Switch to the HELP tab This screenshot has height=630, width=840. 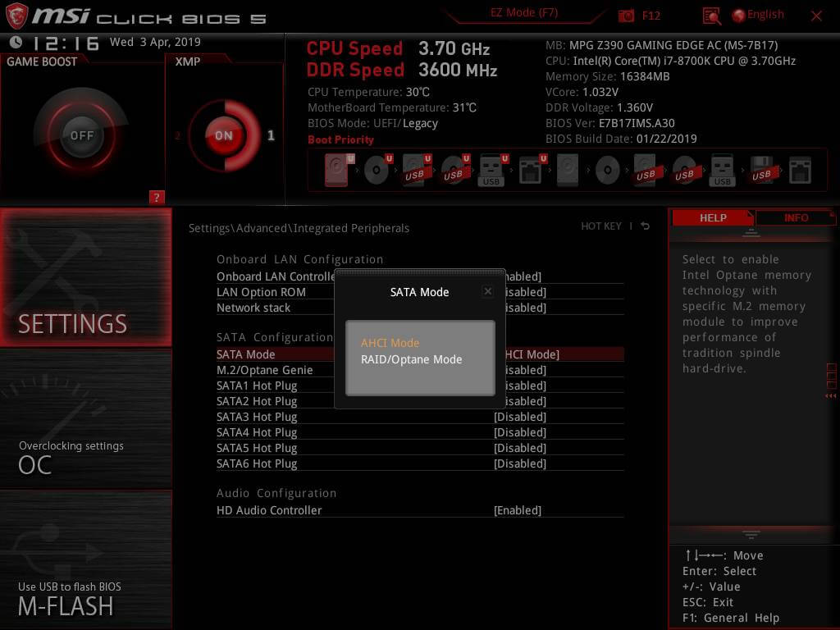coord(713,217)
